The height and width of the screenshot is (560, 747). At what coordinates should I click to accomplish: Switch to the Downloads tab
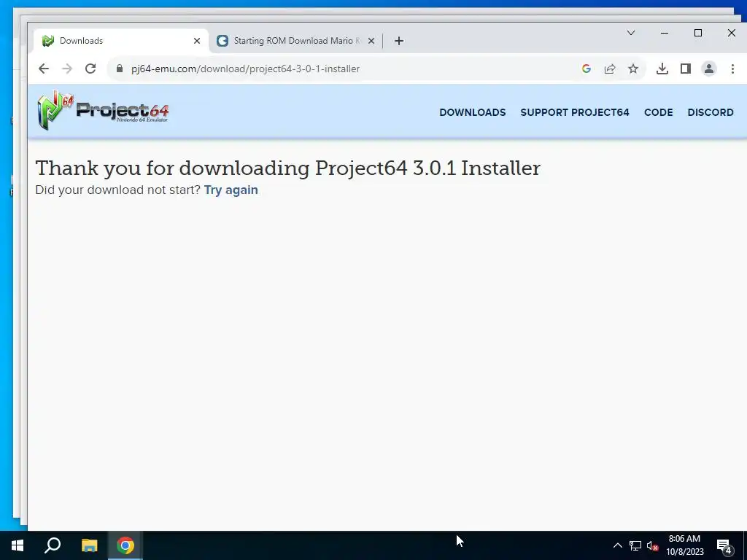(x=121, y=41)
